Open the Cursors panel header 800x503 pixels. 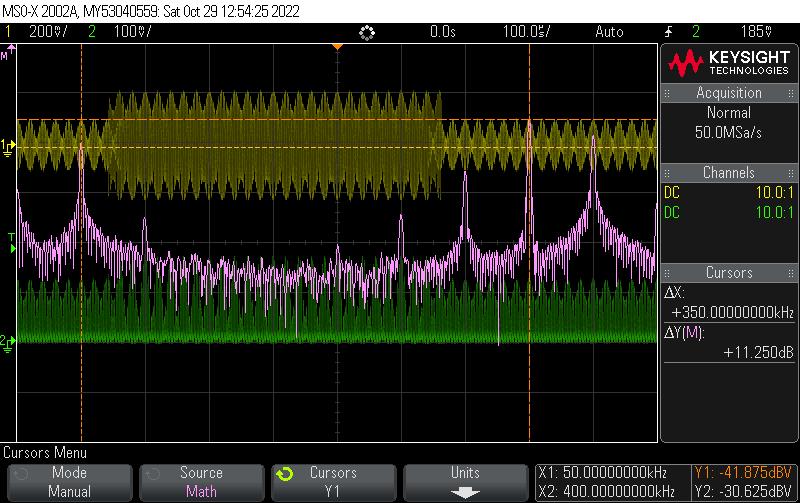point(729,272)
